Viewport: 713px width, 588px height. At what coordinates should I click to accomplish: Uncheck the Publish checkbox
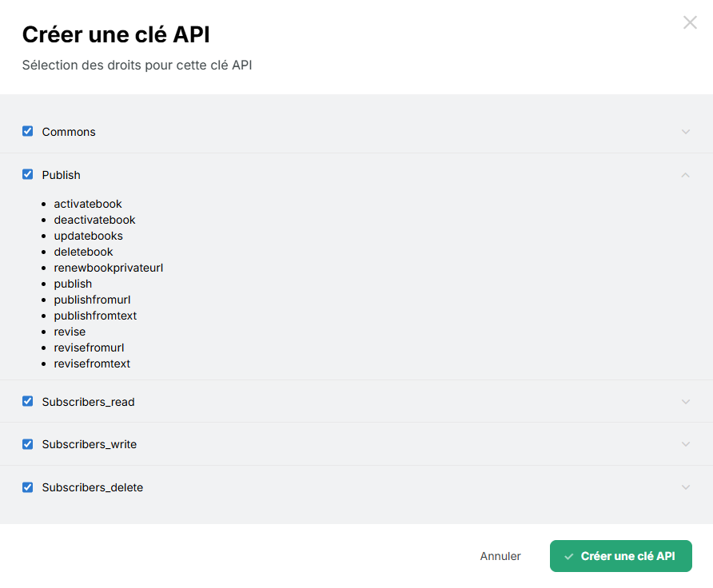point(28,174)
